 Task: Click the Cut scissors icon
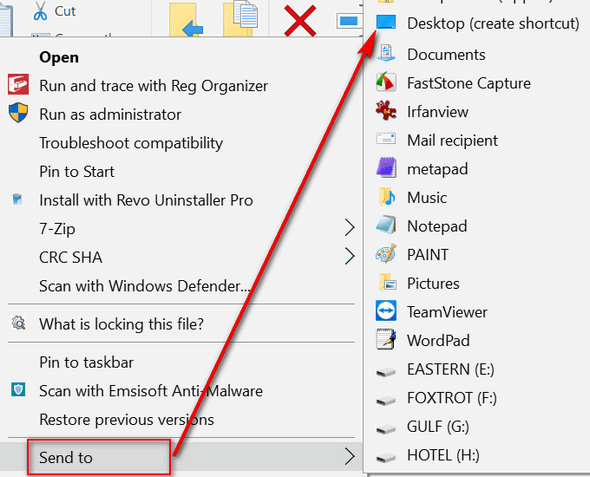pos(40,11)
